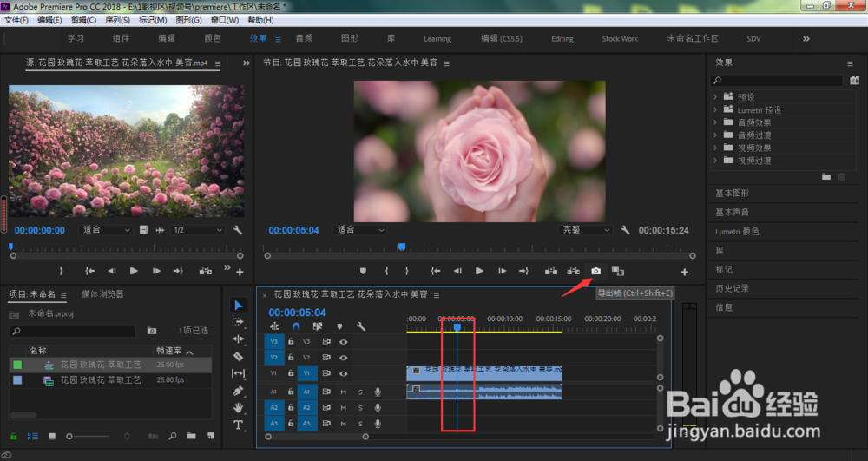This screenshot has width=868, height=461.
Task: Click the Effects panel search field
Action: pos(777,81)
